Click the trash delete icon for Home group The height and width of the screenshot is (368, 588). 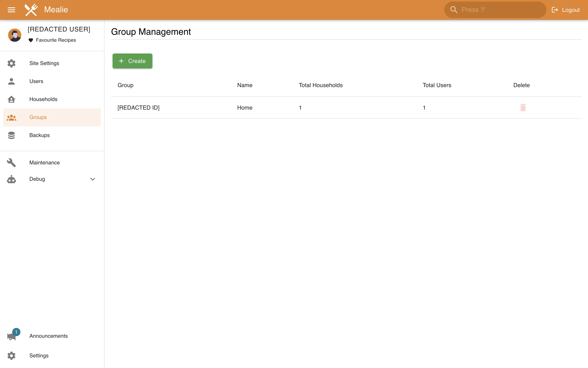(523, 108)
